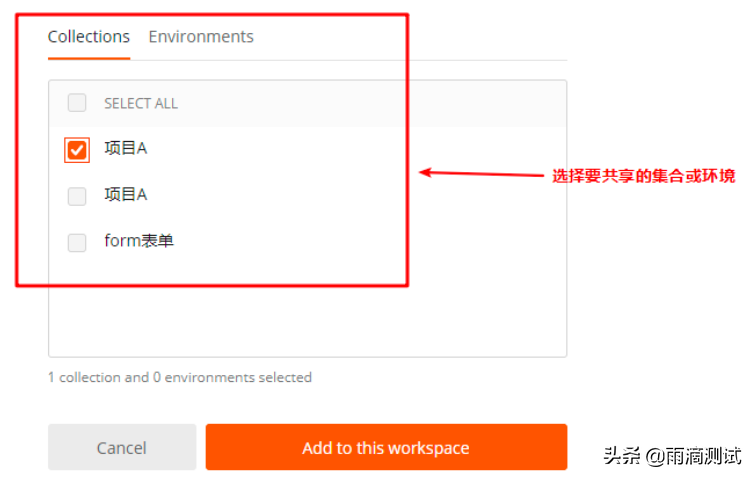
Task: Select the form表单 collection name
Action: pyautogui.click(x=139, y=241)
